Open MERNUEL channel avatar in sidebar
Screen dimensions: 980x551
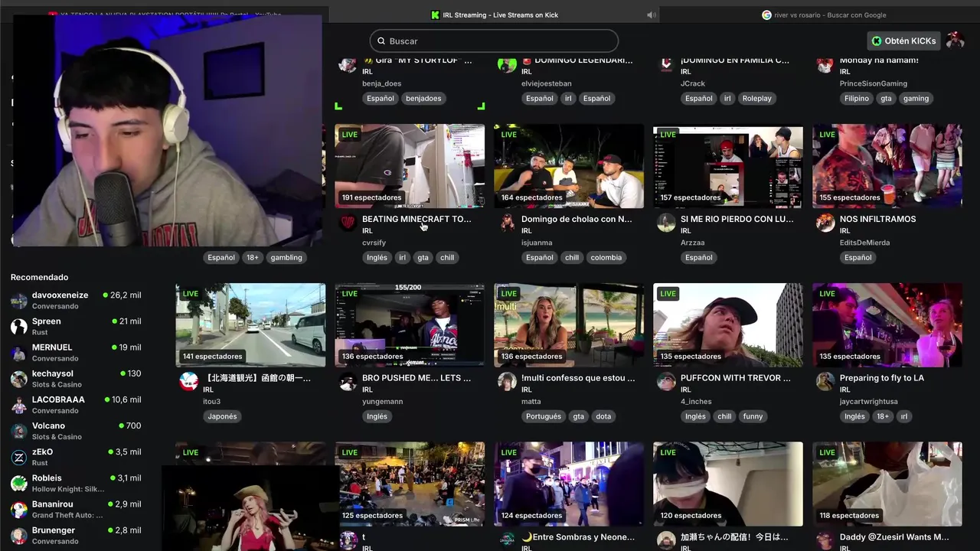(x=19, y=353)
